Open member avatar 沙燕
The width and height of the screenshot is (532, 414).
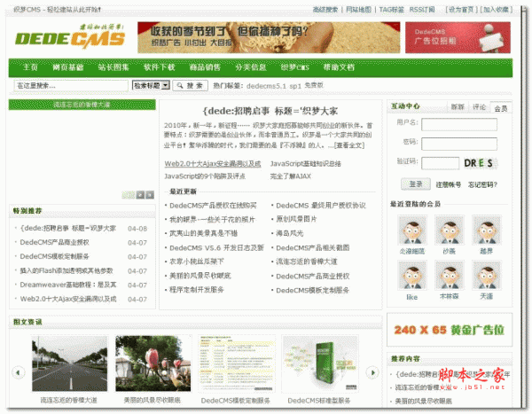(450, 230)
